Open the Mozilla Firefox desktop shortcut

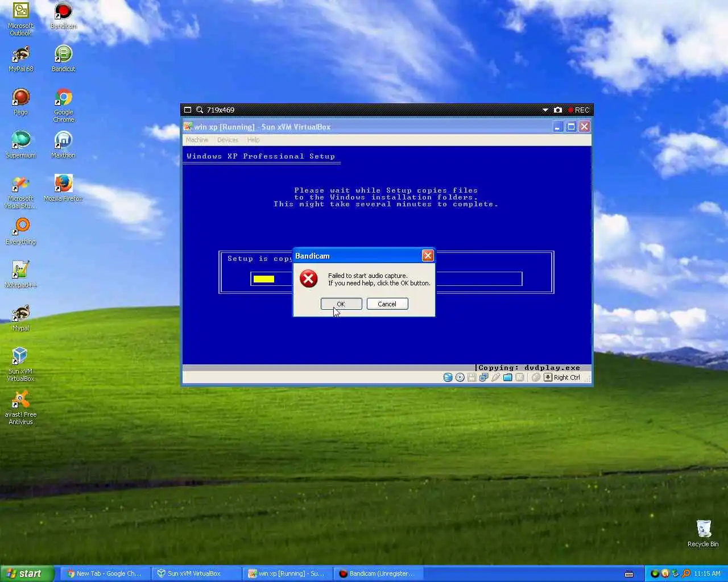click(63, 189)
